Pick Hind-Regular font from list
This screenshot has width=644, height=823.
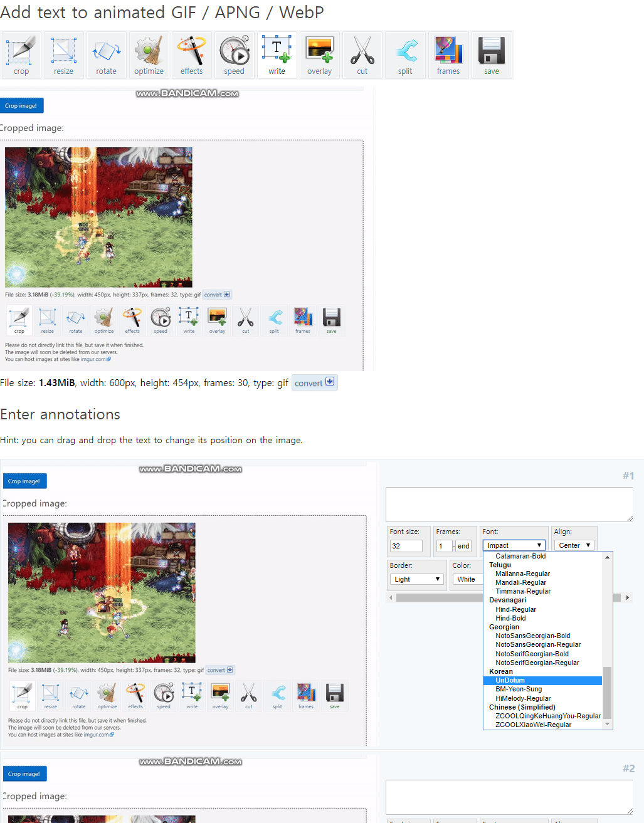pyautogui.click(x=515, y=609)
